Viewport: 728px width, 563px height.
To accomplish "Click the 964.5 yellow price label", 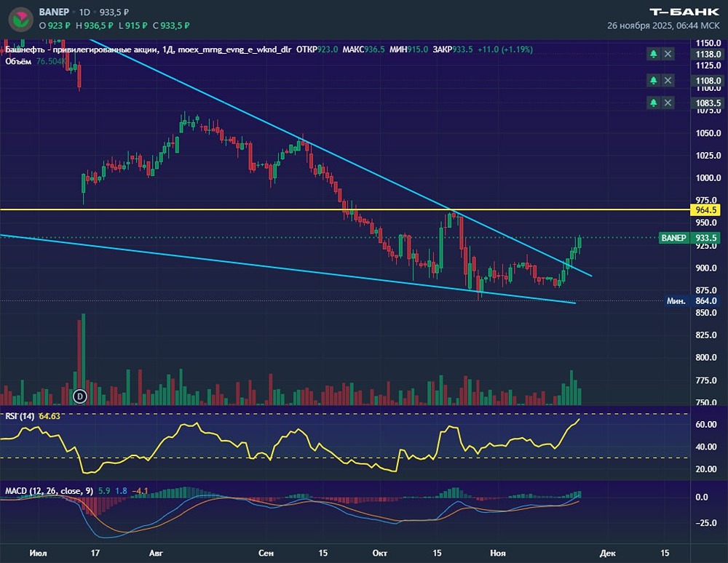I will (706, 210).
